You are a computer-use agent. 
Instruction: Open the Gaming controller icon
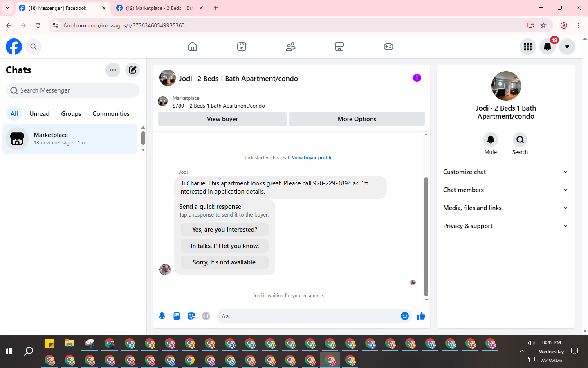pyautogui.click(x=388, y=47)
